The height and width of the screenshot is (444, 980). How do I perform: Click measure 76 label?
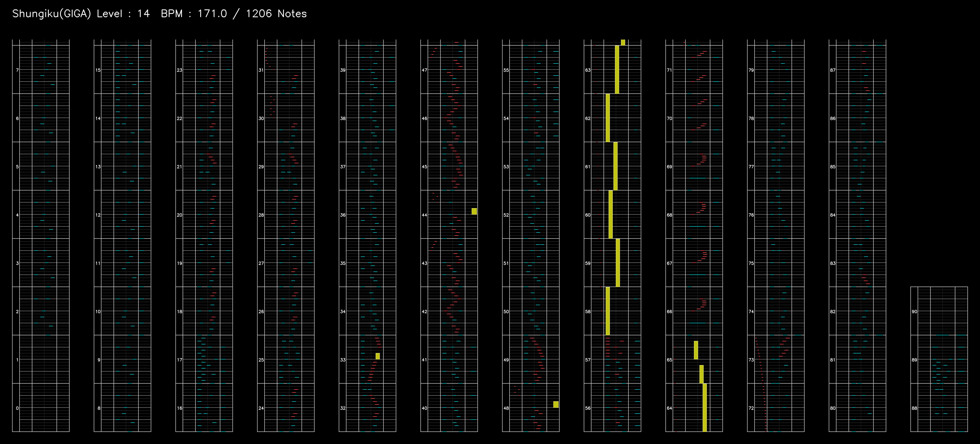(x=751, y=215)
